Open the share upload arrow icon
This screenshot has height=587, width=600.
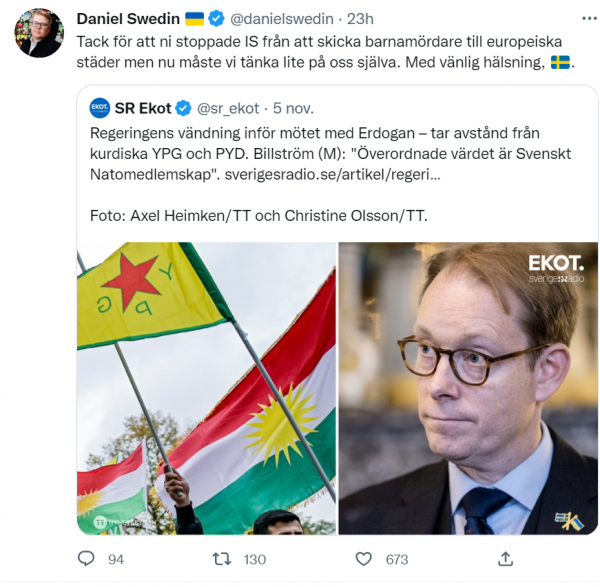(505, 559)
